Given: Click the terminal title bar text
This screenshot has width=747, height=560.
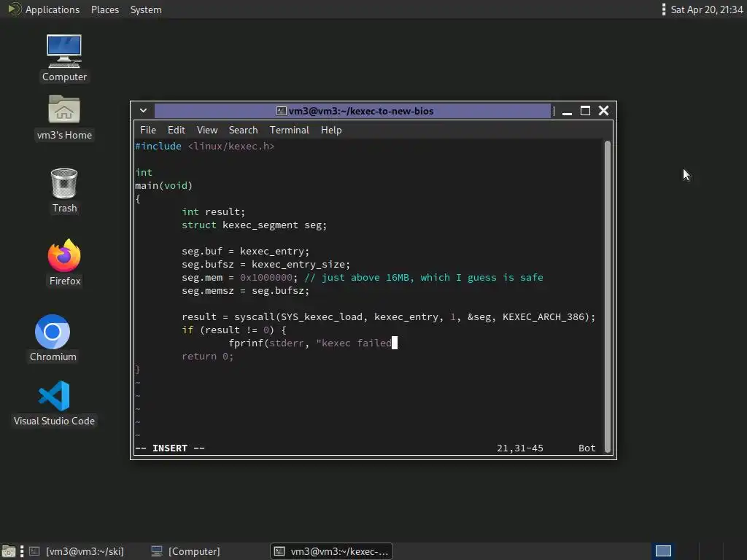Looking at the screenshot, I should click(x=360, y=111).
